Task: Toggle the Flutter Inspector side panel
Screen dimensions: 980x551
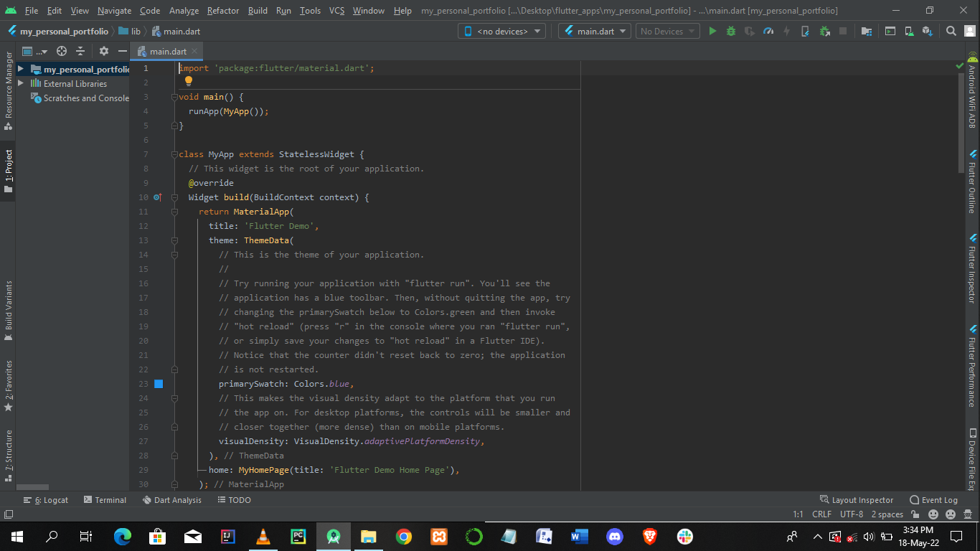Action: pyautogui.click(x=972, y=268)
